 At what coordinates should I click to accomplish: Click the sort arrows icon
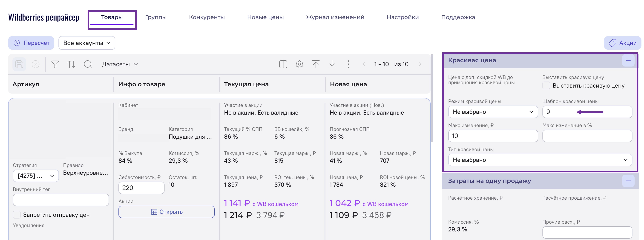point(72,64)
